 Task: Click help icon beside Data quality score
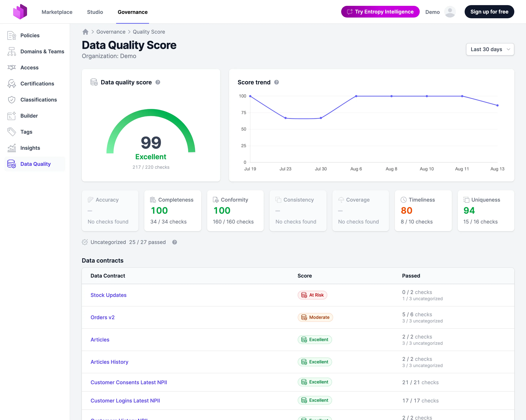point(158,82)
